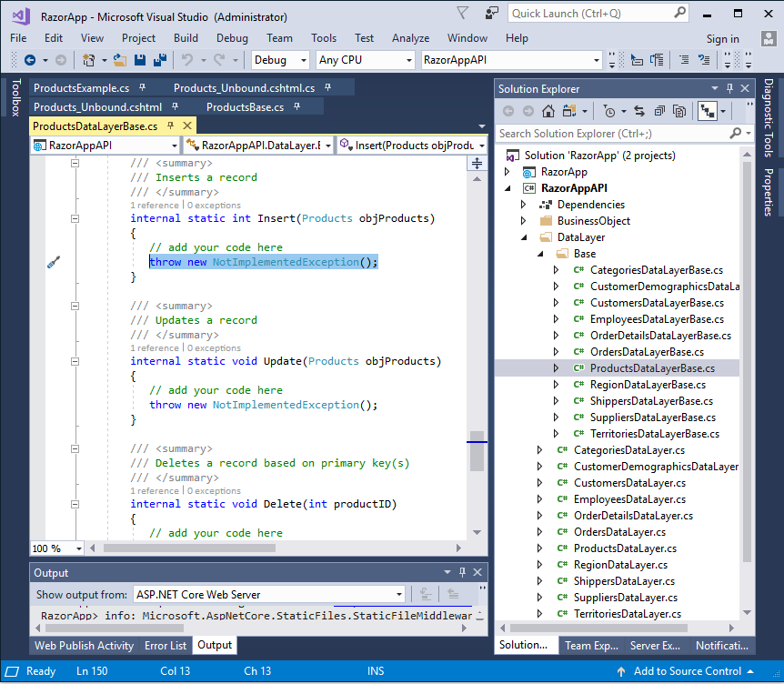Click Add to Source Control in status bar

(x=688, y=671)
